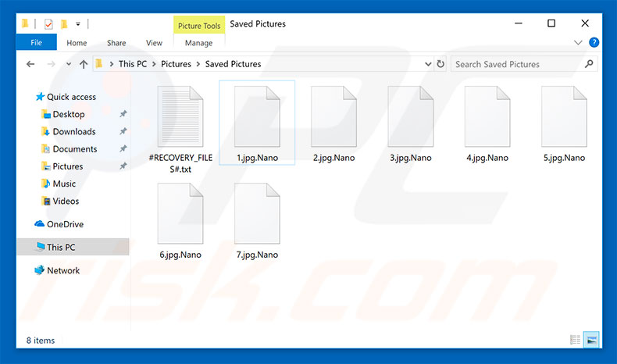Click the pin icon beside Desktop

(123, 114)
